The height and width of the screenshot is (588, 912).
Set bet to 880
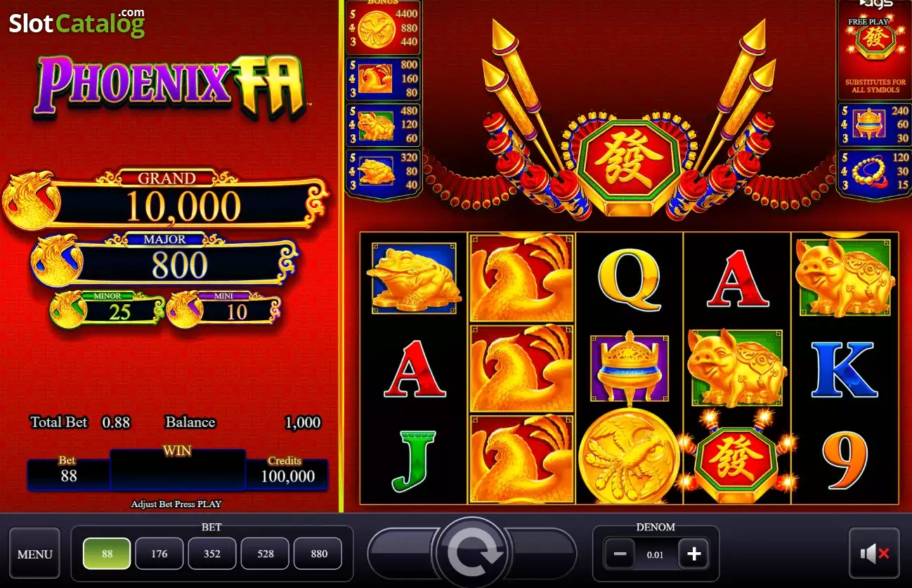click(318, 554)
